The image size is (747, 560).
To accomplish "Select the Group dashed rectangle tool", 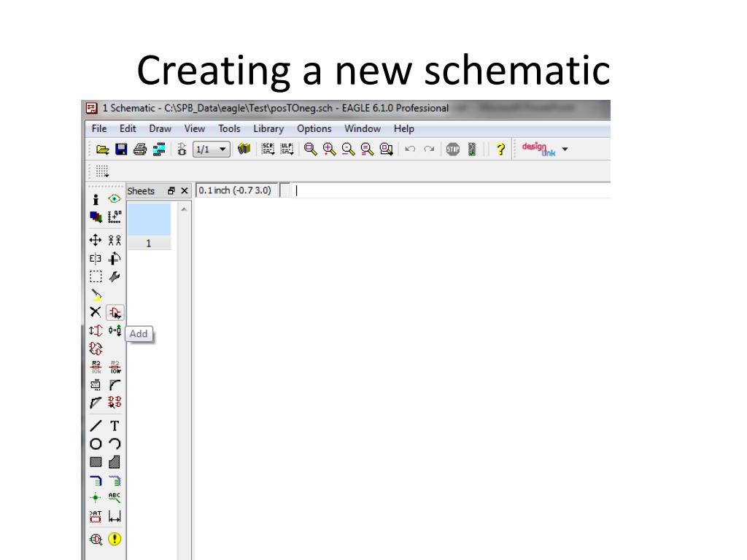I will pyautogui.click(x=96, y=276).
